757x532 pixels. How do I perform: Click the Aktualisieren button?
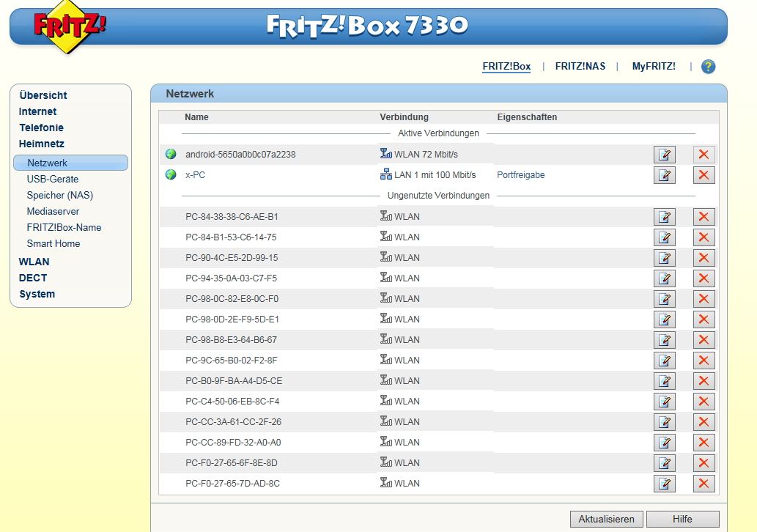tap(606, 519)
